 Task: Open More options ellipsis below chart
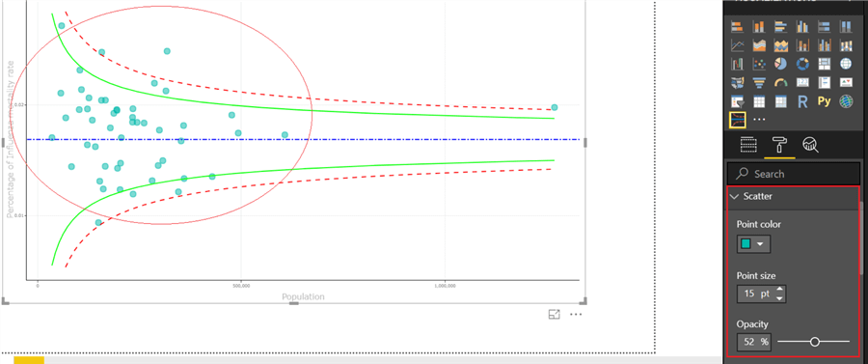(576, 315)
